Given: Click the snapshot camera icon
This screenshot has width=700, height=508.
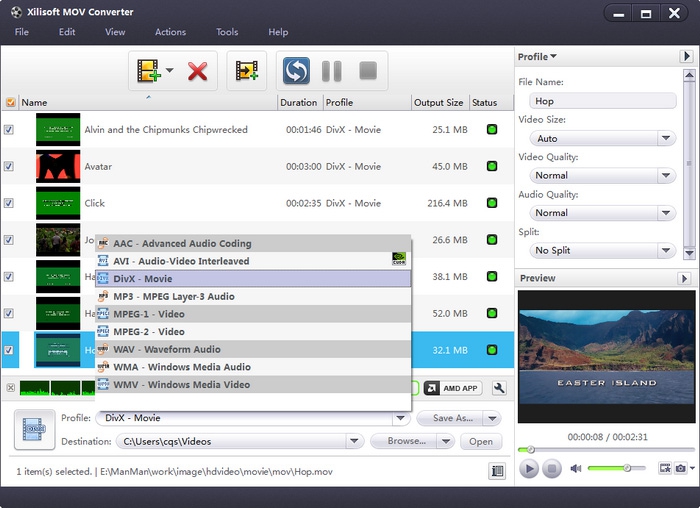Looking at the screenshot, I should coord(680,468).
